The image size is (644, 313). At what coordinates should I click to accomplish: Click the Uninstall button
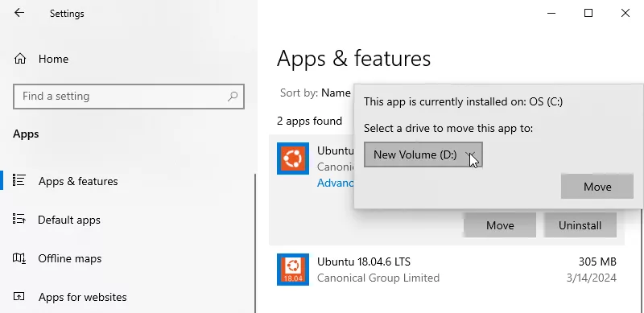[580, 225]
